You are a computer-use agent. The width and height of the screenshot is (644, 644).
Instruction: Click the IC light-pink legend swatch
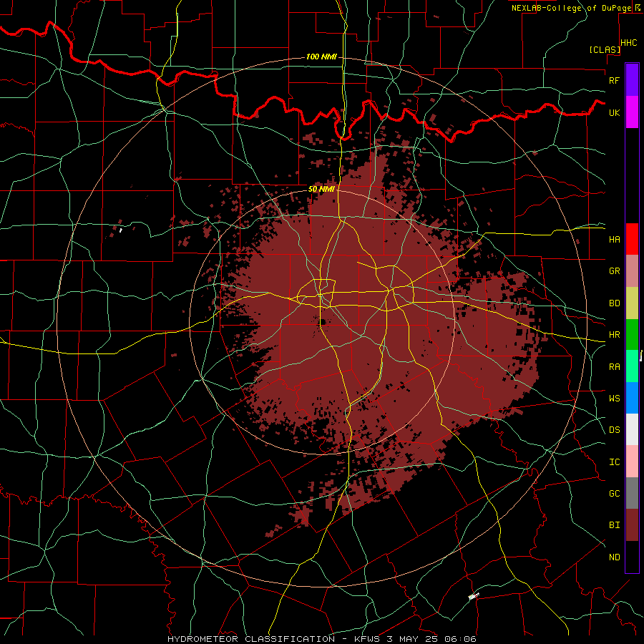coord(632,462)
